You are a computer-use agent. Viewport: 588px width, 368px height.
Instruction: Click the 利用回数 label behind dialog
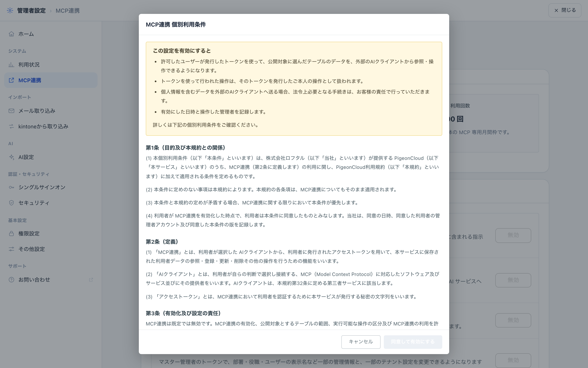coord(460,106)
